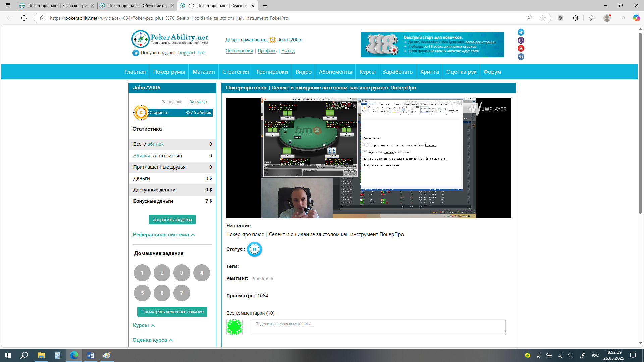Collapse the 'Курсы' section

click(x=144, y=325)
